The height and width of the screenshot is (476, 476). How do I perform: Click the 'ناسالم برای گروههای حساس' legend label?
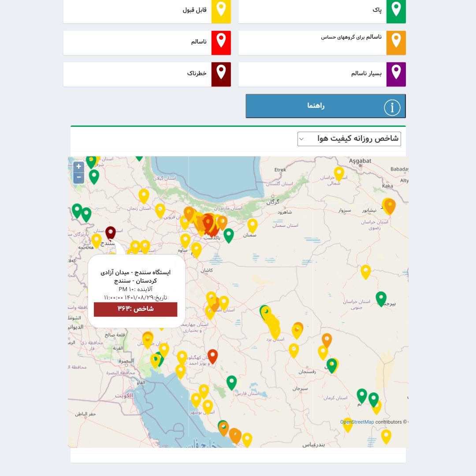351,37
